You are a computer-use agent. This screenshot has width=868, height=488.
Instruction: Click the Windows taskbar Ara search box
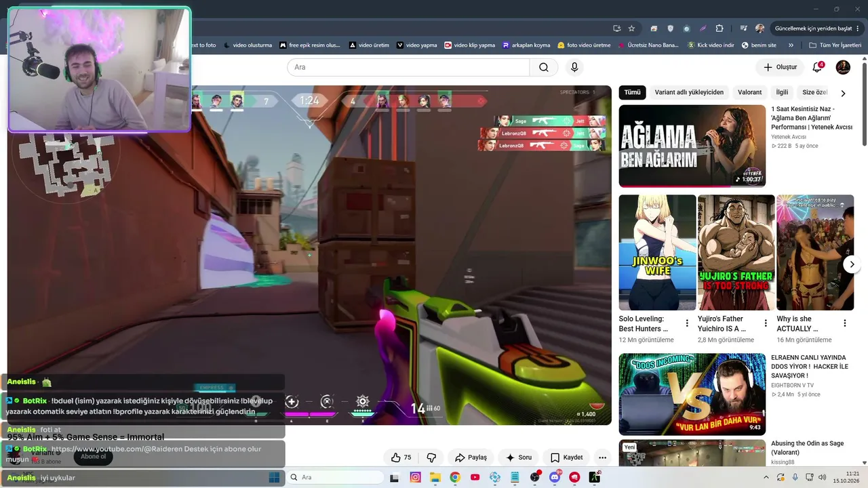[335, 477]
